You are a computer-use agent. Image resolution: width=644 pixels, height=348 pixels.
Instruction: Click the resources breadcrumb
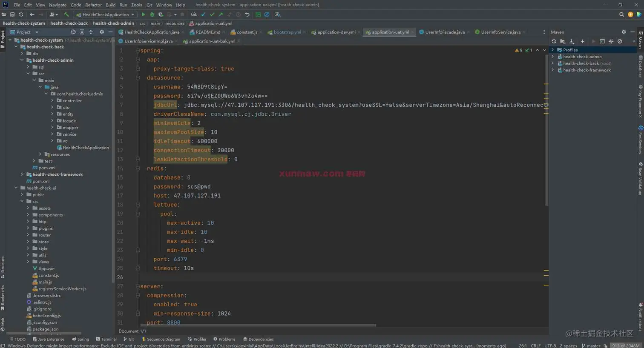tap(175, 23)
